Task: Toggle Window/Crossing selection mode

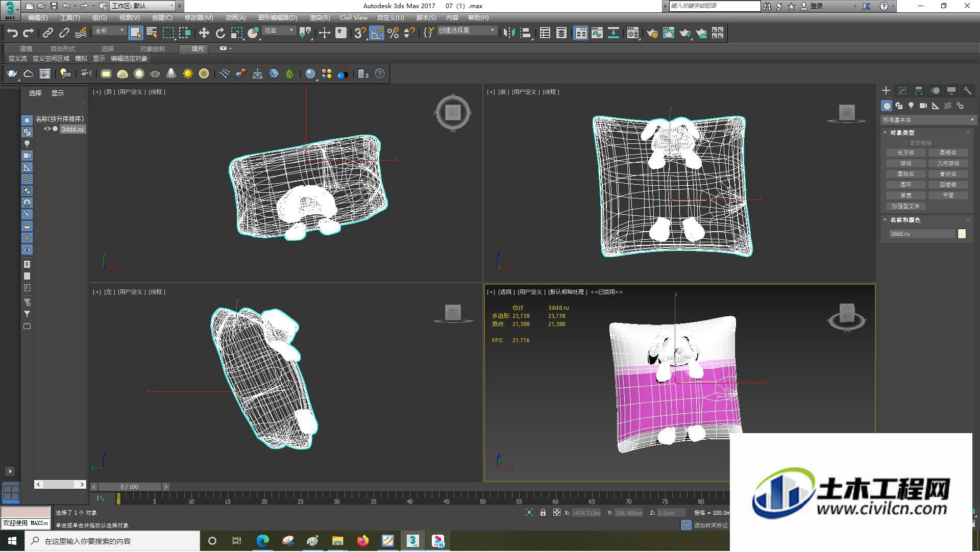Action: coord(185,33)
